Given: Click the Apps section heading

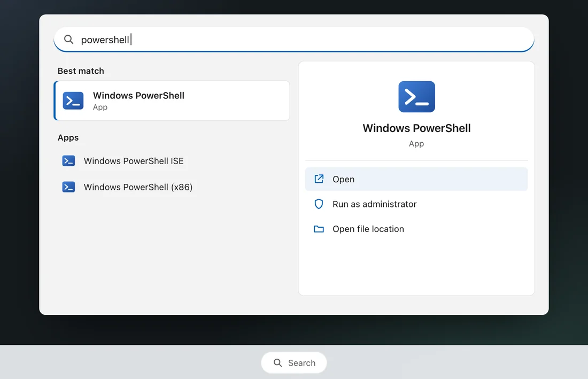Looking at the screenshot, I should click(68, 137).
